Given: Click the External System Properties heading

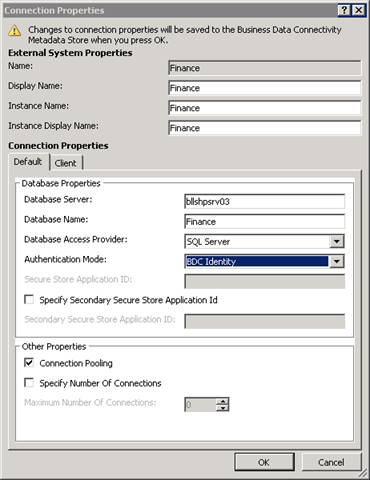Looking at the screenshot, I should (x=70, y=53).
